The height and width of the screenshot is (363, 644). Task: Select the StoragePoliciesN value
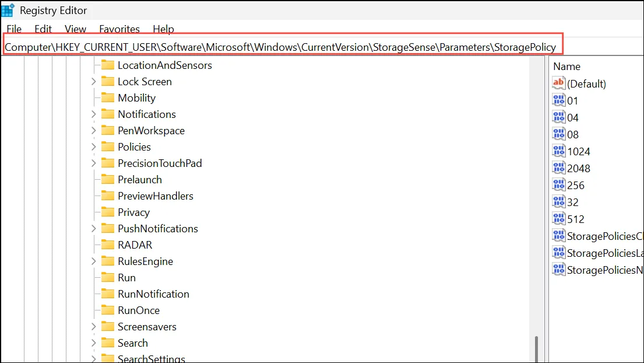(605, 270)
